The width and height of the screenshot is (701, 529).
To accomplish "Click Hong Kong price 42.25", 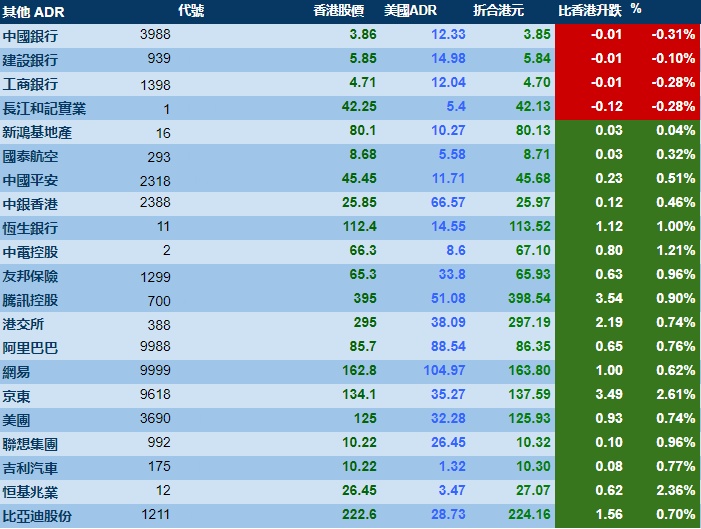I will (x=359, y=106).
